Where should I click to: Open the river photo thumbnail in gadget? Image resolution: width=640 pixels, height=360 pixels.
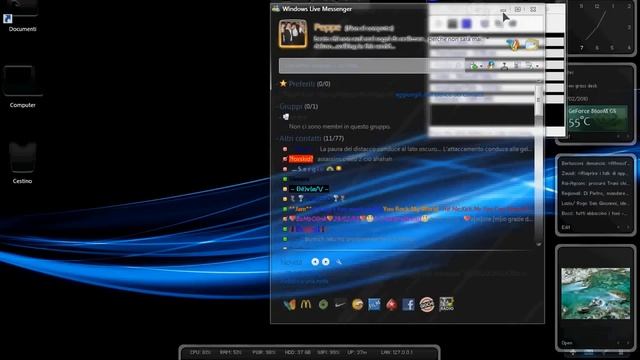pos(596,293)
